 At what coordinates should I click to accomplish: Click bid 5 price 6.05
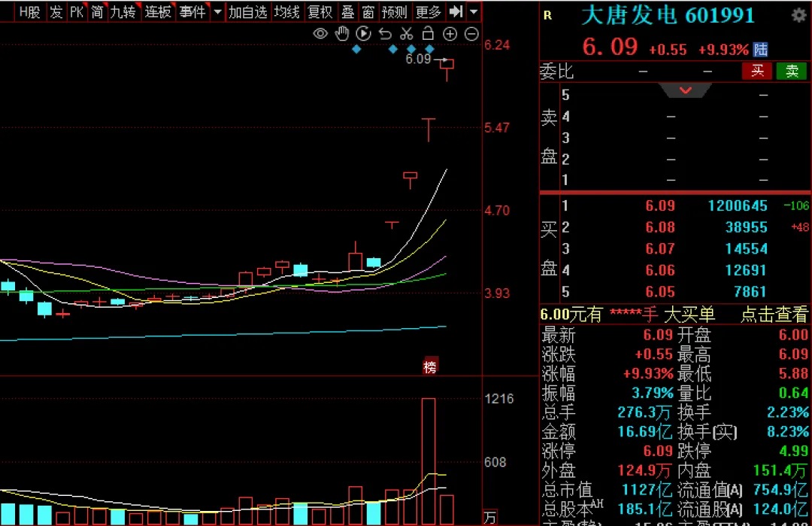tap(660, 292)
